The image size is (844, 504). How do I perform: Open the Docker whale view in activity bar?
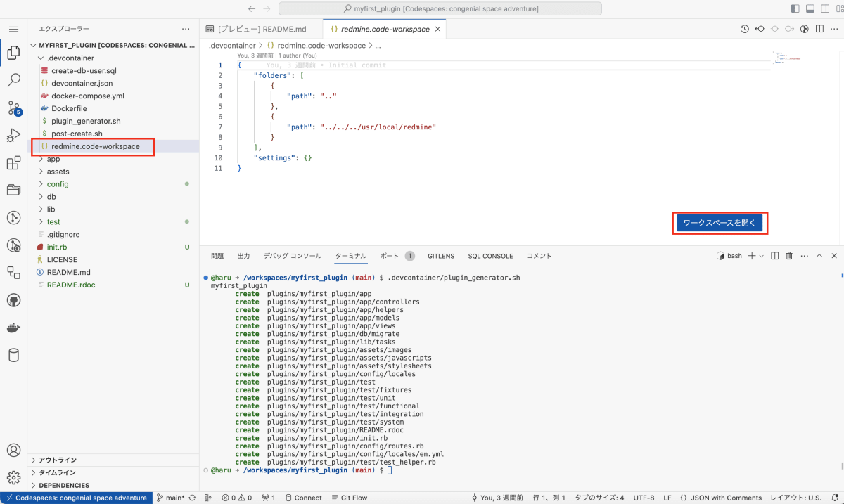[13, 328]
